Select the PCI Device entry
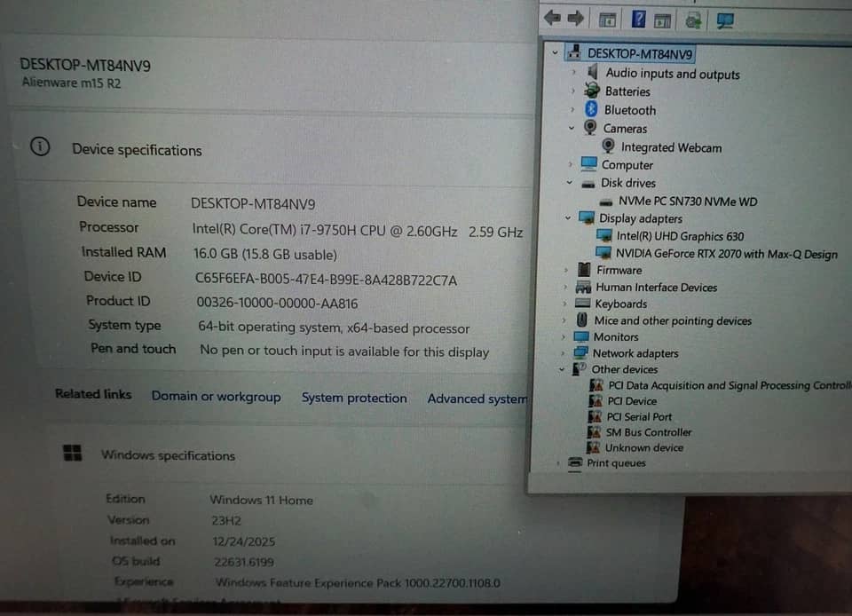Image resolution: width=852 pixels, height=616 pixels. coord(632,401)
